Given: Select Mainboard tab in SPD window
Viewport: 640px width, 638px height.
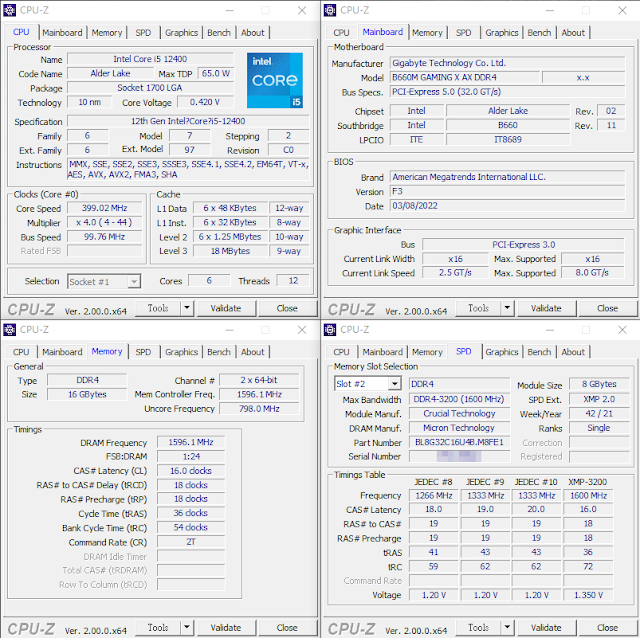Looking at the screenshot, I should coord(382,352).
